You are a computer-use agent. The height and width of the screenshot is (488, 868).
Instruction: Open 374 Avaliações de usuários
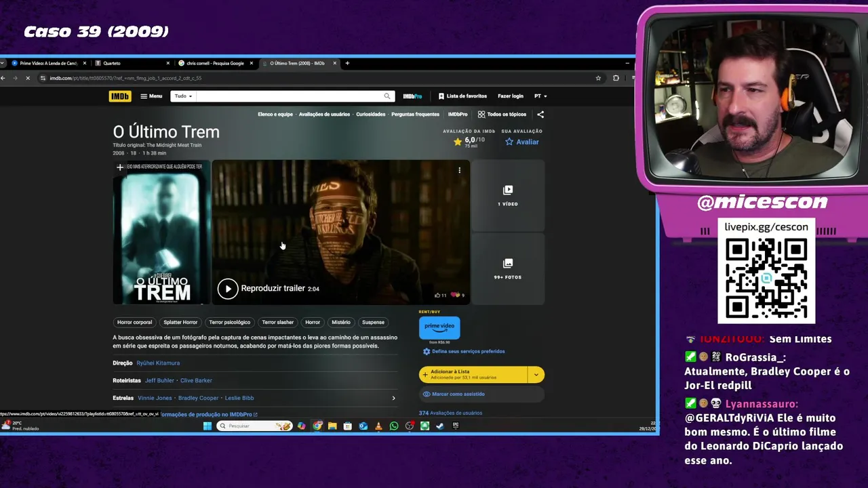pos(450,413)
